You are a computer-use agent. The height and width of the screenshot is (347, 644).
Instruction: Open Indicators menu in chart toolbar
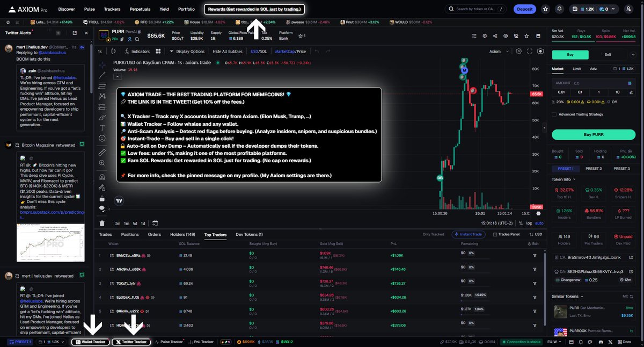tap(136, 52)
